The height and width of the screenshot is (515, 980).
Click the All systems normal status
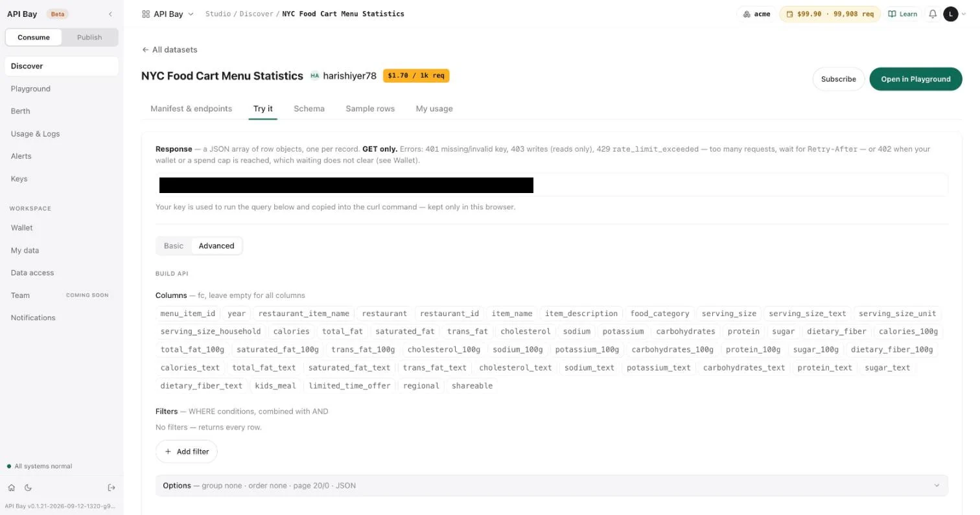[x=39, y=466]
